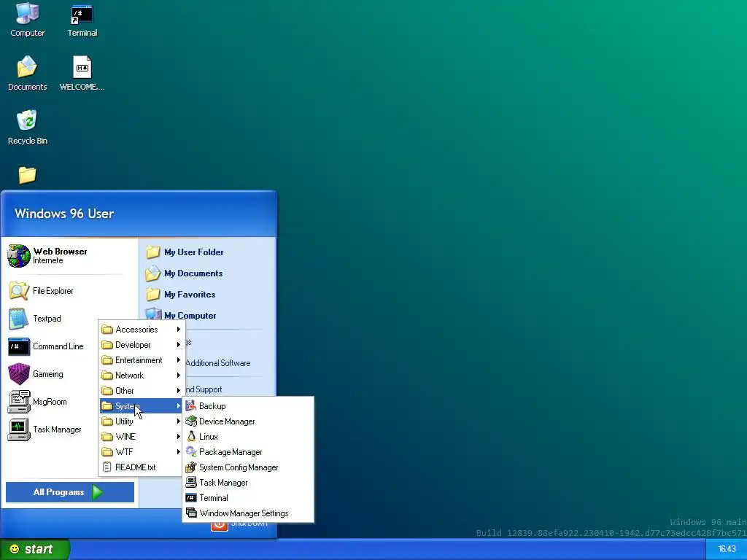
Task: Open the unlabeled folder icon below Recycle Bin
Action: click(x=27, y=175)
